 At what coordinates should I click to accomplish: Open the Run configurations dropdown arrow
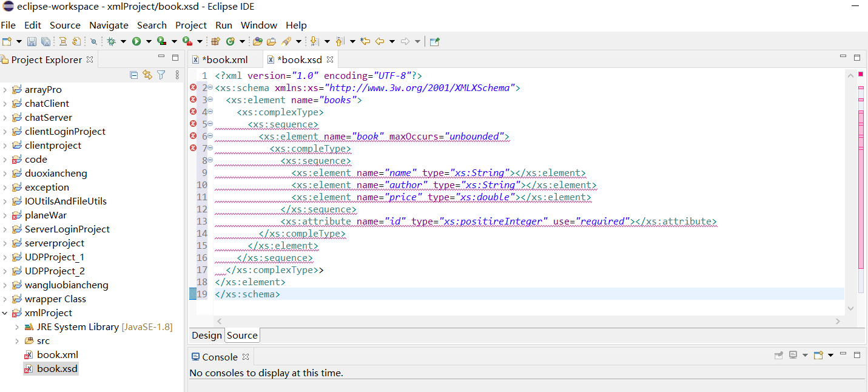click(x=149, y=41)
